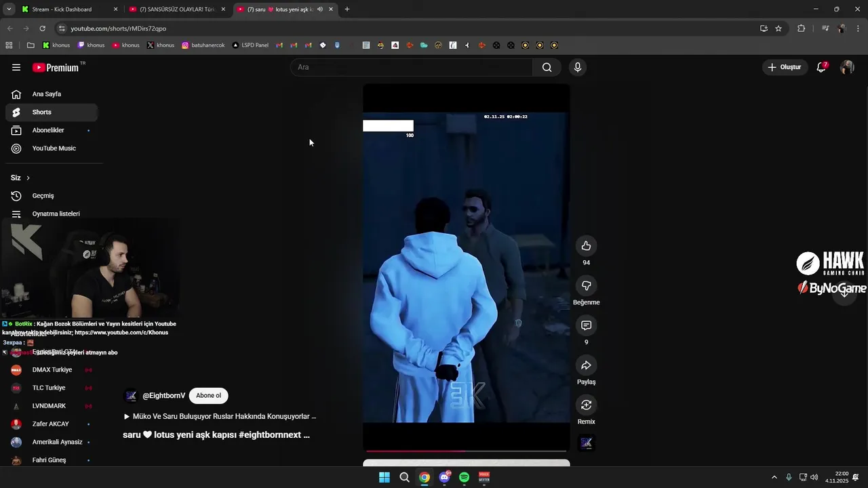Open Discord from the taskbar
Screen dimensions: 868x488
[444, 477]
